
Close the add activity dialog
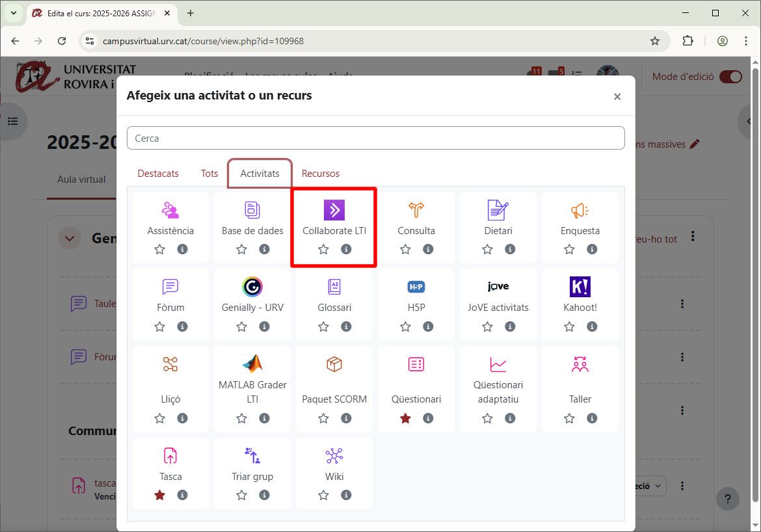[x=617, y=96]
